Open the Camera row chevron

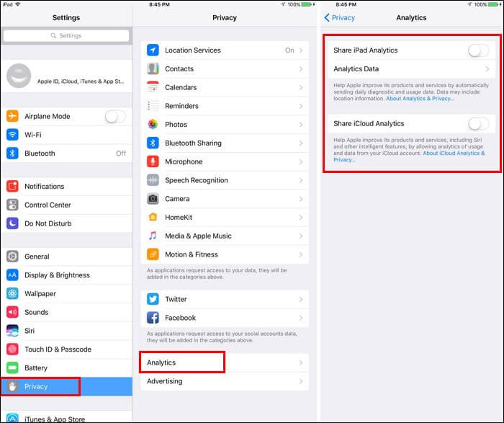click(x=301, y=199)
